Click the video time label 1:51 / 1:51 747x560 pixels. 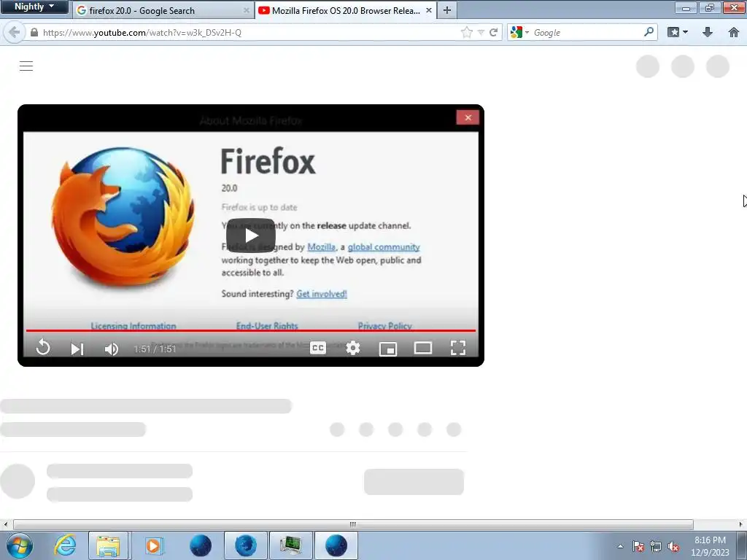pos(155,349)
